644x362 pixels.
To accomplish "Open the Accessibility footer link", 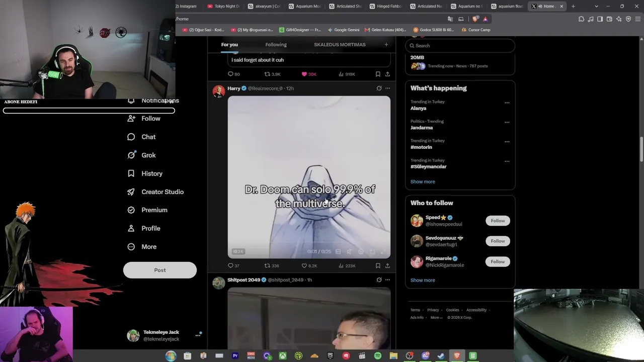I will pyautogui.click(x=476, y=310).
